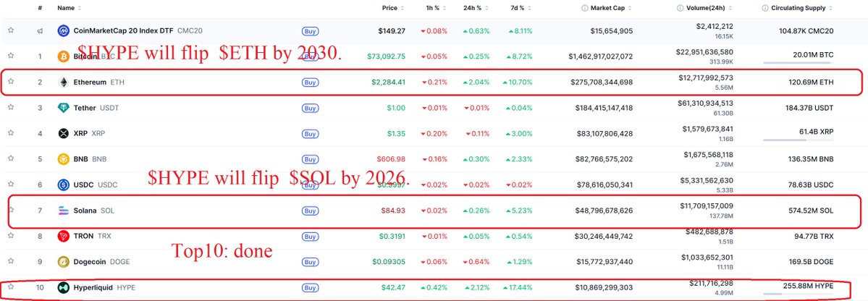Viewport: 868px width, 301px height.
Task: Toggle watchlist star for Solana row
Action: point(11,211)
